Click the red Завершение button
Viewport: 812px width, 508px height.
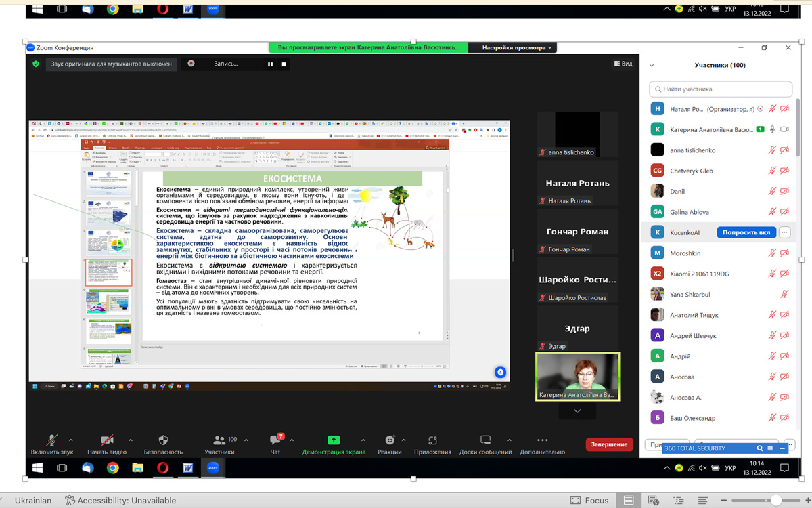(609, 444)
